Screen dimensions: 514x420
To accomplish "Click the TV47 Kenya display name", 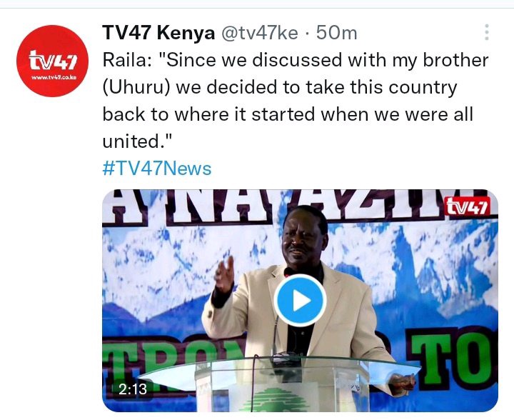I will tap(158, 33).
